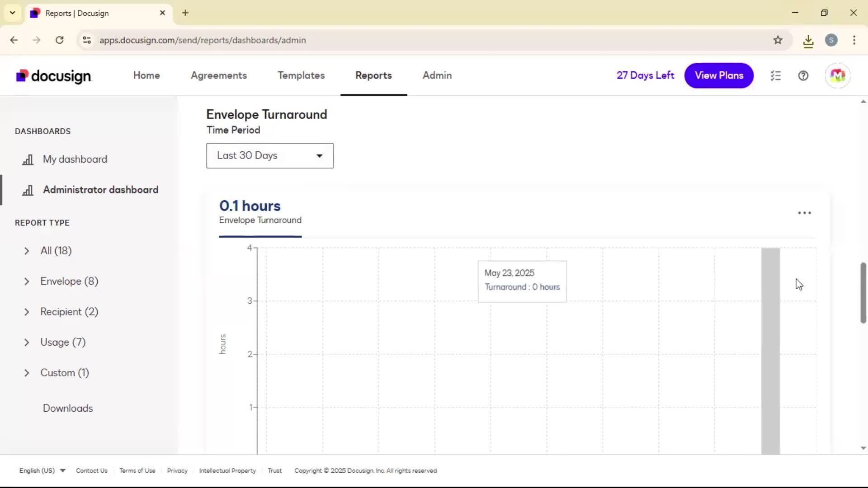Open the Intellectual Property footer link
The width and height of the screenshot is (868, 488).
tap(227, 471)
